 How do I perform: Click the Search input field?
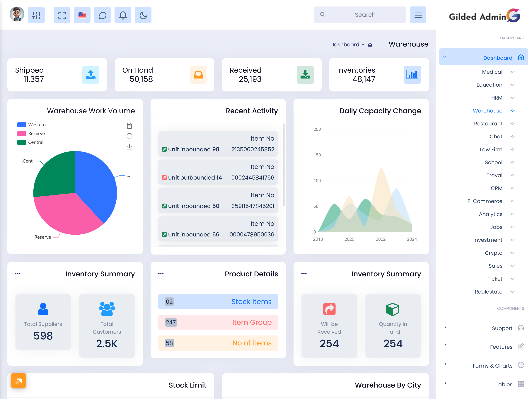[x=359, y=15]
